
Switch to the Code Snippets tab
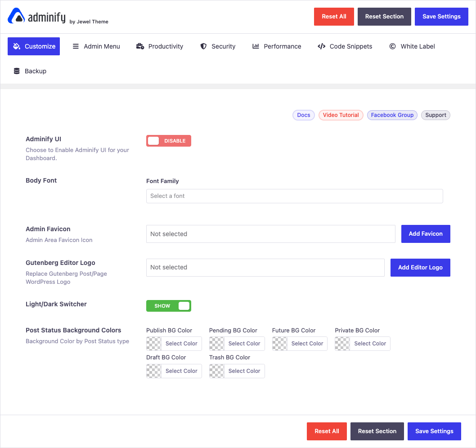coord(345,46)
